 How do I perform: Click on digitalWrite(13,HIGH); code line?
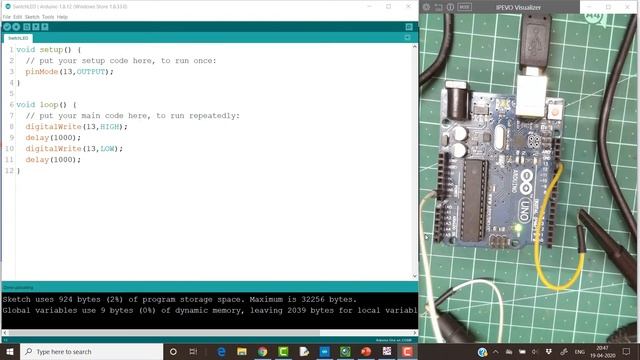coord(76,127)
